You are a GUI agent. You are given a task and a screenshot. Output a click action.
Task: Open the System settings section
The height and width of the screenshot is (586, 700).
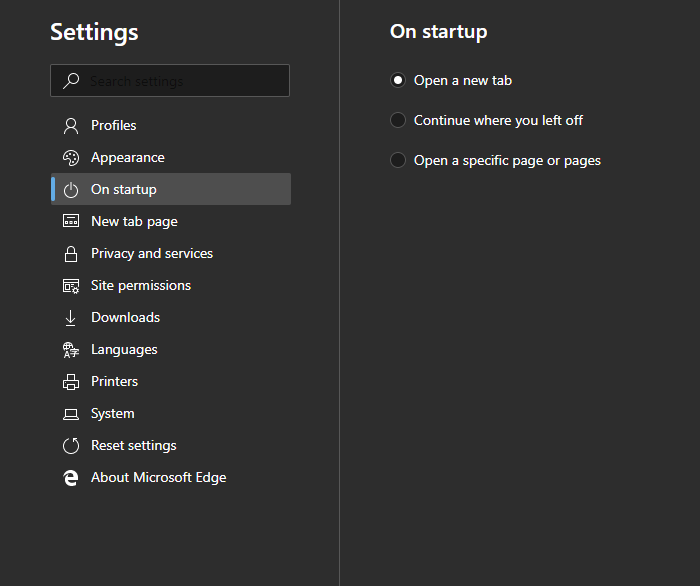click(112, 413)
